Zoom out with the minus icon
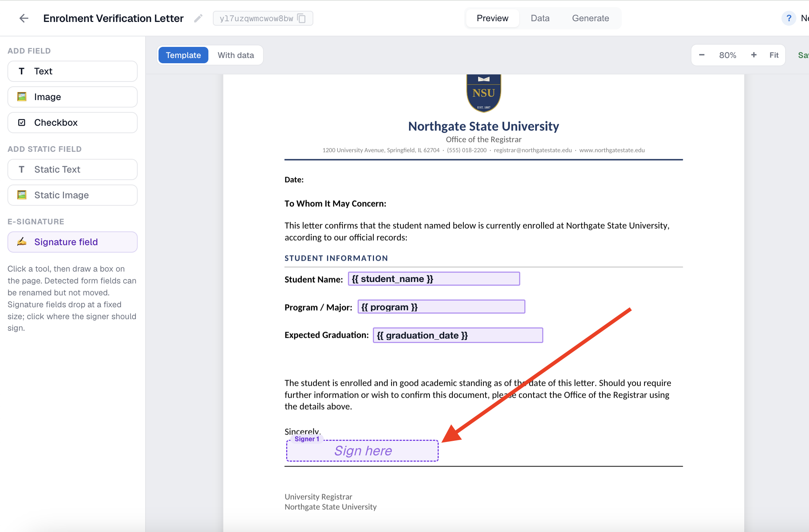The width and height of the screenshot is (809, 532). 702,55
